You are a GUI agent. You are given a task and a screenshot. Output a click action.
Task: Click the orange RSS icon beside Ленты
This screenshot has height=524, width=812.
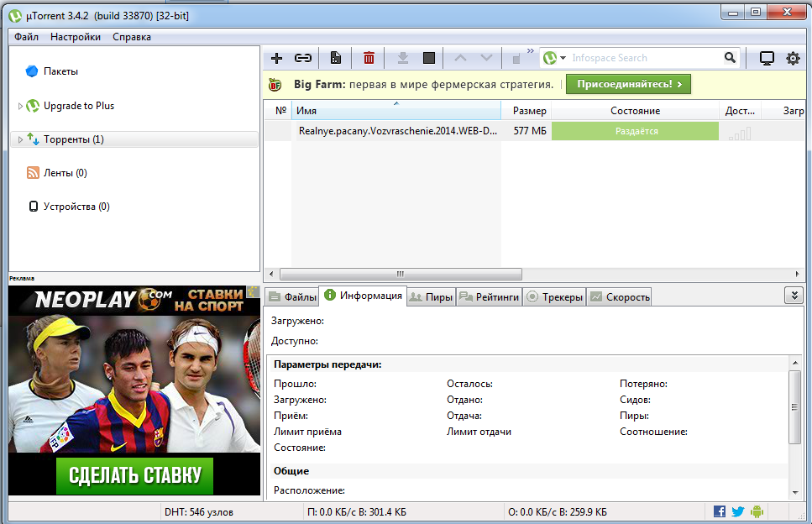[x=33, y=173]
